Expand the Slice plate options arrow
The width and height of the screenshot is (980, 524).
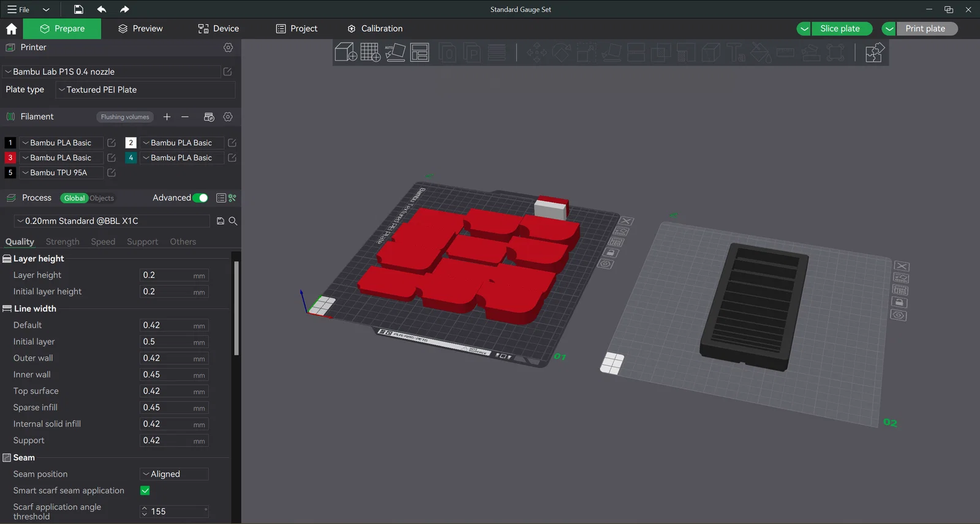[x=804, y=29]
